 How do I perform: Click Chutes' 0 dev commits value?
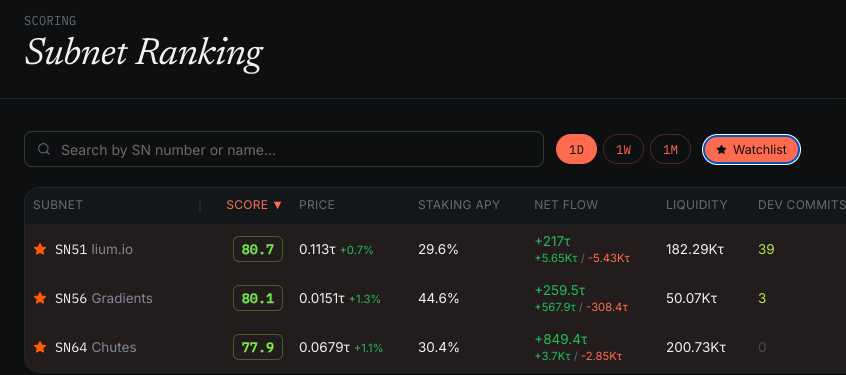pyautogui.click(x=762, y=347)
